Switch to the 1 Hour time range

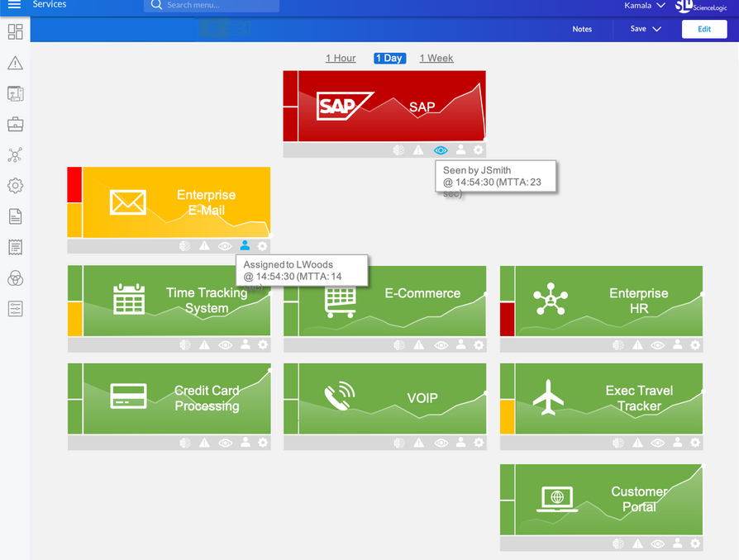tap(341, 58)
